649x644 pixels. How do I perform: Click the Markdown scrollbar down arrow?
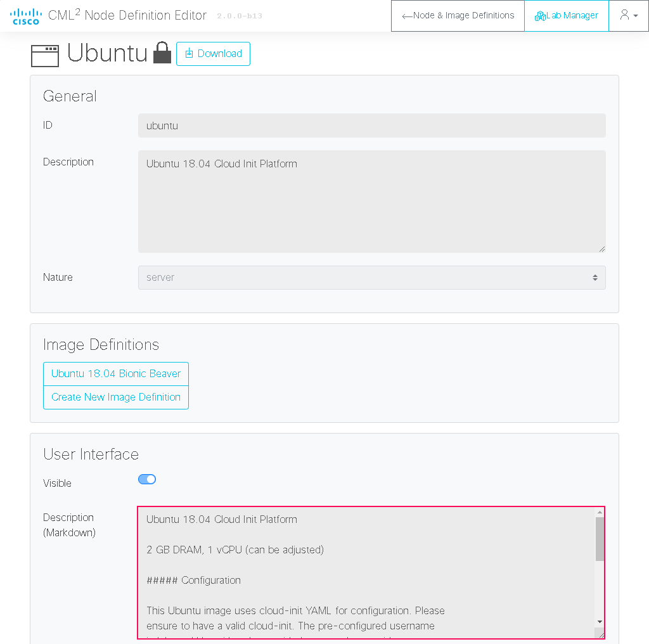click(600, 622)
